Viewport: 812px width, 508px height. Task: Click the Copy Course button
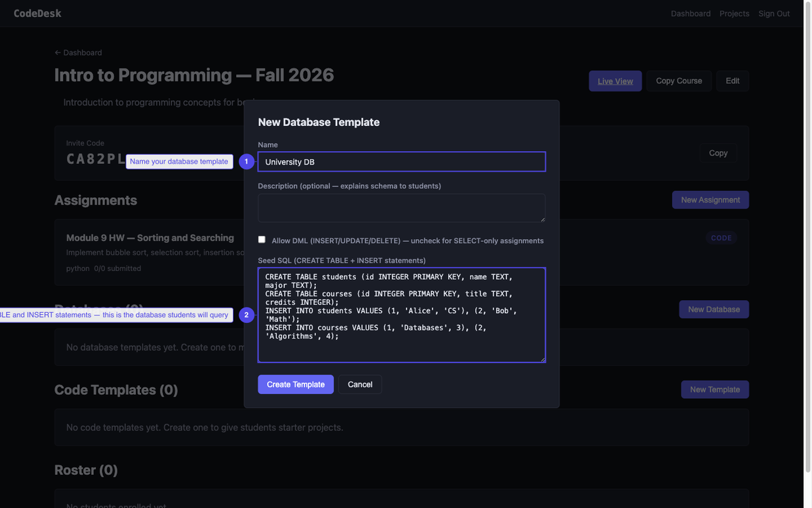tap(679, 80)
